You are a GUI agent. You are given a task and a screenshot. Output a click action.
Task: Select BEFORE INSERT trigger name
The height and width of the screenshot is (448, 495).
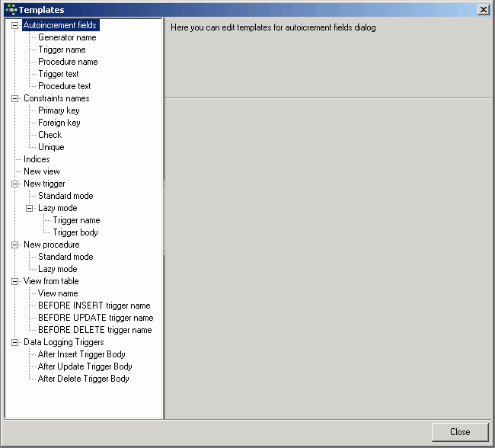point(94,306)
